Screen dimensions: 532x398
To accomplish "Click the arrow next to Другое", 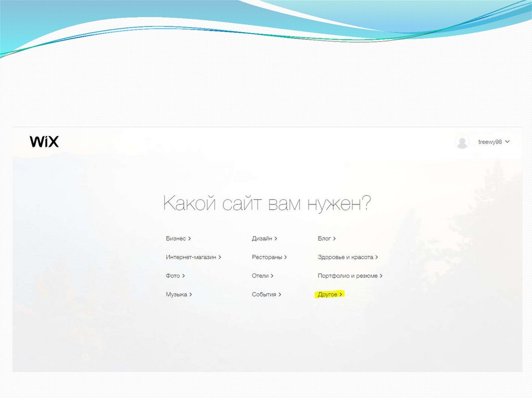I will [341, 294].
